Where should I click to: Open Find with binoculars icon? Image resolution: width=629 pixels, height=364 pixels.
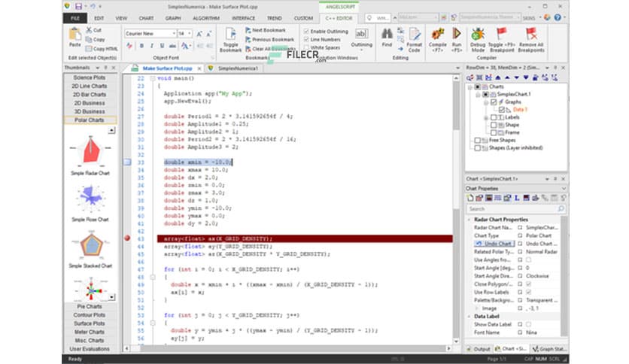[x=387, y=34]
